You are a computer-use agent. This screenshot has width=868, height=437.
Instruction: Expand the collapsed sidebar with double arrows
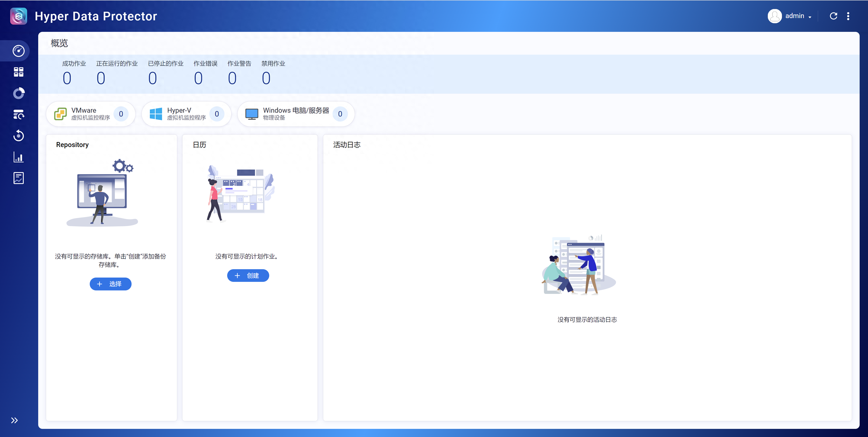(14, 420)
